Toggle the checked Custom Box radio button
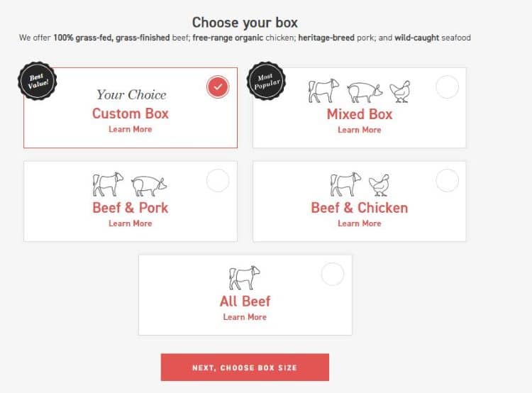This screenshot has width=532, height=393. point(218,87)
